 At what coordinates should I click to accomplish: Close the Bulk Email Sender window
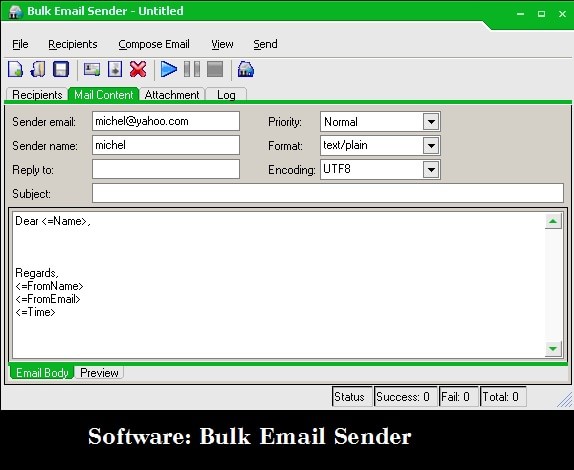point(563,14)
